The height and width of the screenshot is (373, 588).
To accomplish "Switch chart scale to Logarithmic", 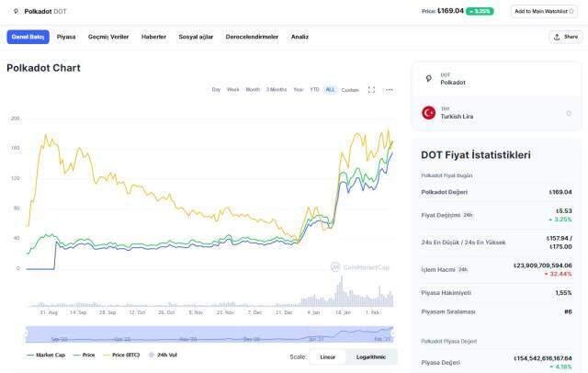I will [x=371, y=357].
